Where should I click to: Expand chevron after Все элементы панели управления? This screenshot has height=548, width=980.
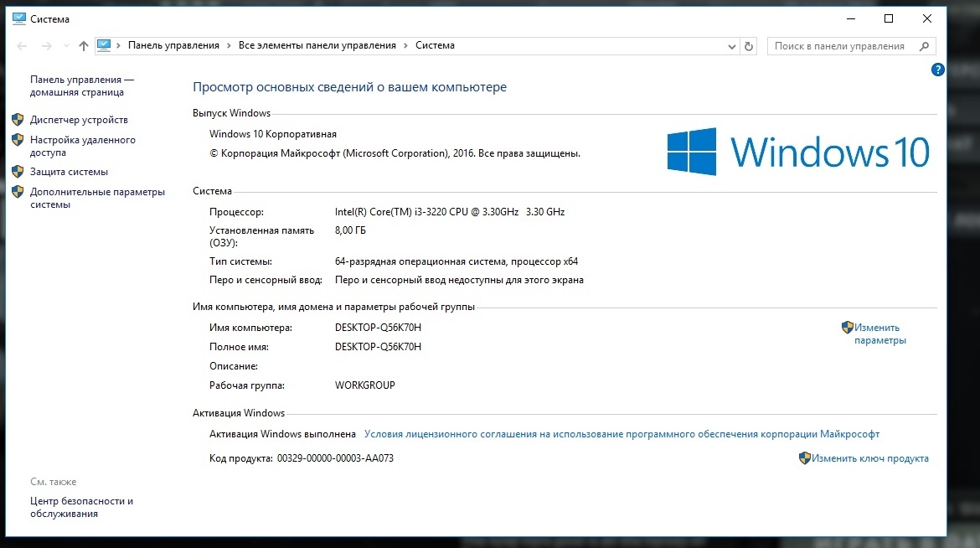tap(405, 46)
